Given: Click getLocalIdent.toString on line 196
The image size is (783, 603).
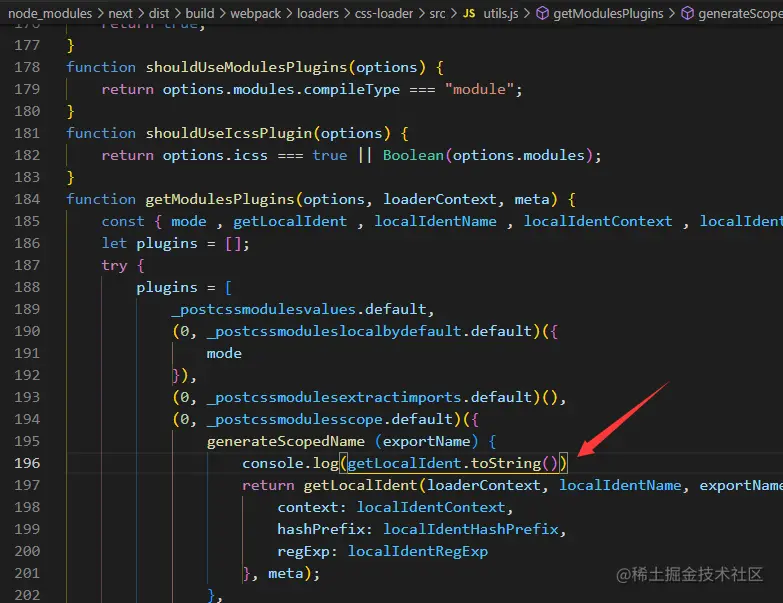Looking at the screenshot, I should (x=444, y=463).
